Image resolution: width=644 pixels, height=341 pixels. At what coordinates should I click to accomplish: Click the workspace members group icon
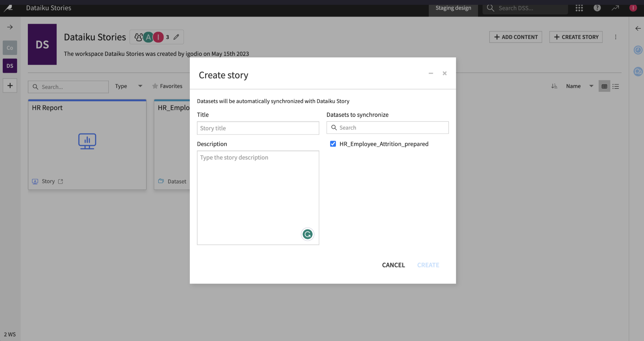coord(138,37)
